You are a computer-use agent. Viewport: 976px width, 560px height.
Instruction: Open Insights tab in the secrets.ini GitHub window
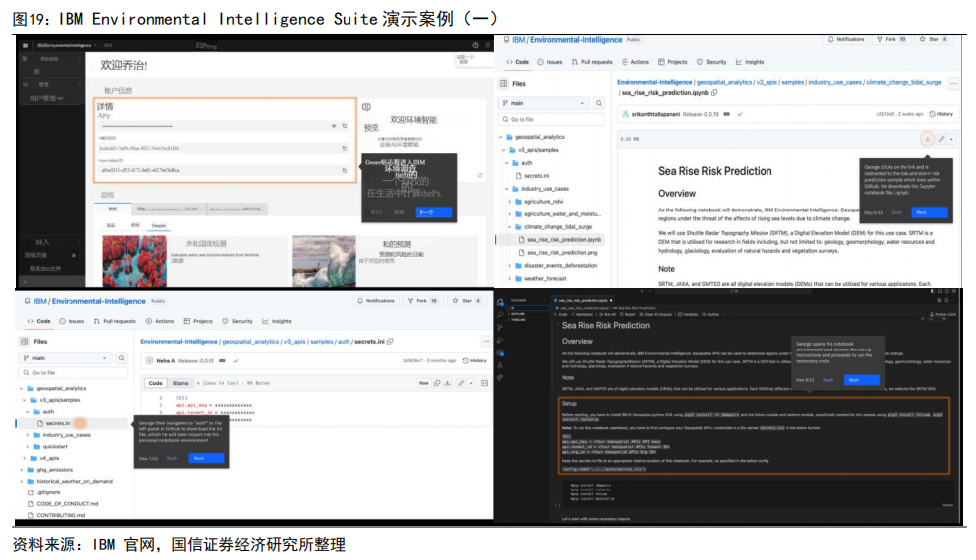[x=277, y=321]
